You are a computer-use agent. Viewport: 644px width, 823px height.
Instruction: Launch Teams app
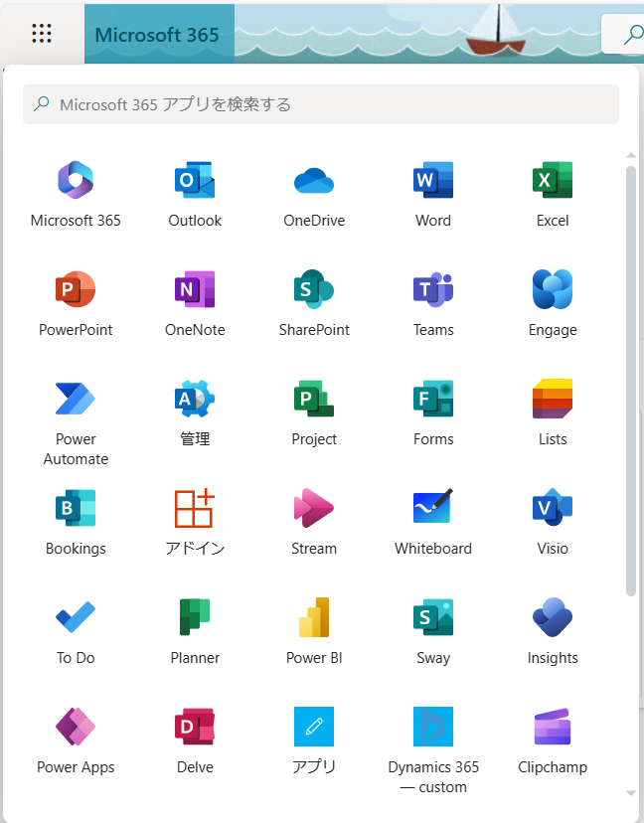433,289
